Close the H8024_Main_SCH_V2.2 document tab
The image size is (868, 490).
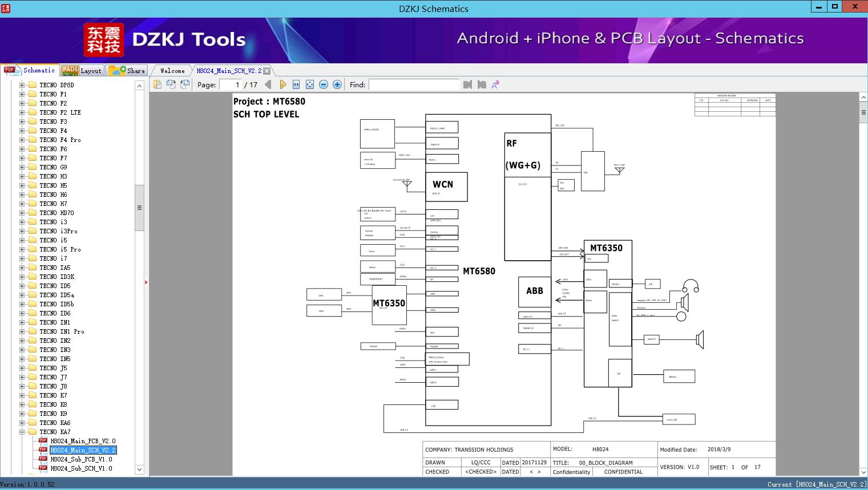267,71
